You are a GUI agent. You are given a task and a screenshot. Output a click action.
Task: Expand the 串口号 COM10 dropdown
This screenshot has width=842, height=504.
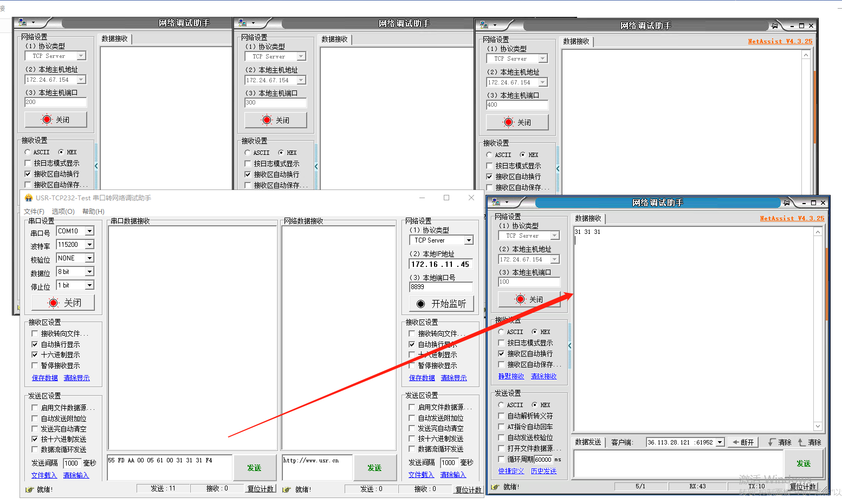pyautogui.click(x=90, y=231)
